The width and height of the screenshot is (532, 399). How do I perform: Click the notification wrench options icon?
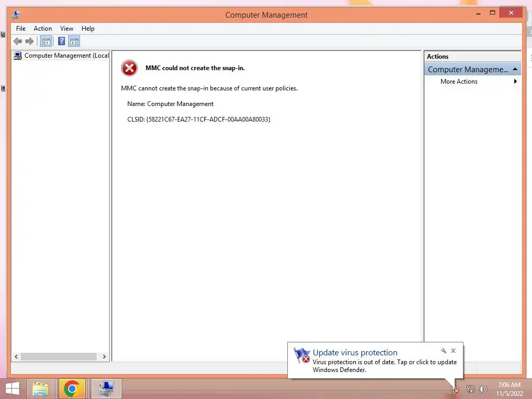(x=444, y=351)
